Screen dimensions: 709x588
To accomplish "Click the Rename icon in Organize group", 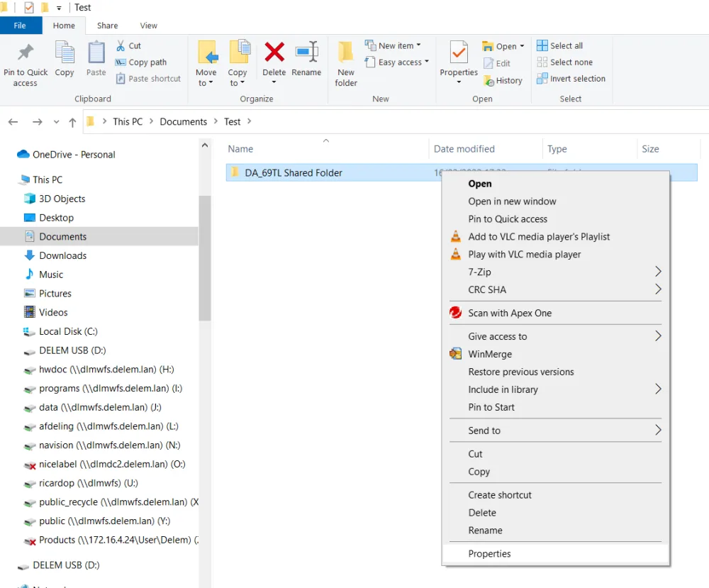I will (306, 53).
